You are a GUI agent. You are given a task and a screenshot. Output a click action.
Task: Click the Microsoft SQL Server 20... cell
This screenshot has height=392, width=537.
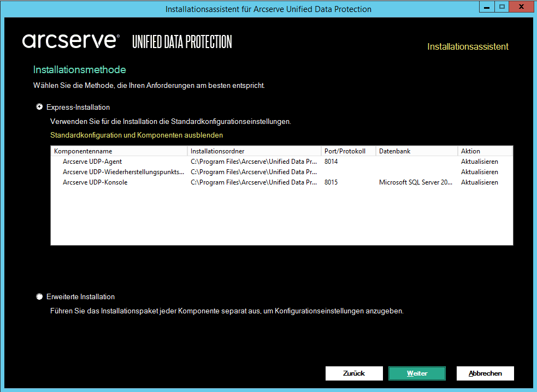tap(415, 182)
